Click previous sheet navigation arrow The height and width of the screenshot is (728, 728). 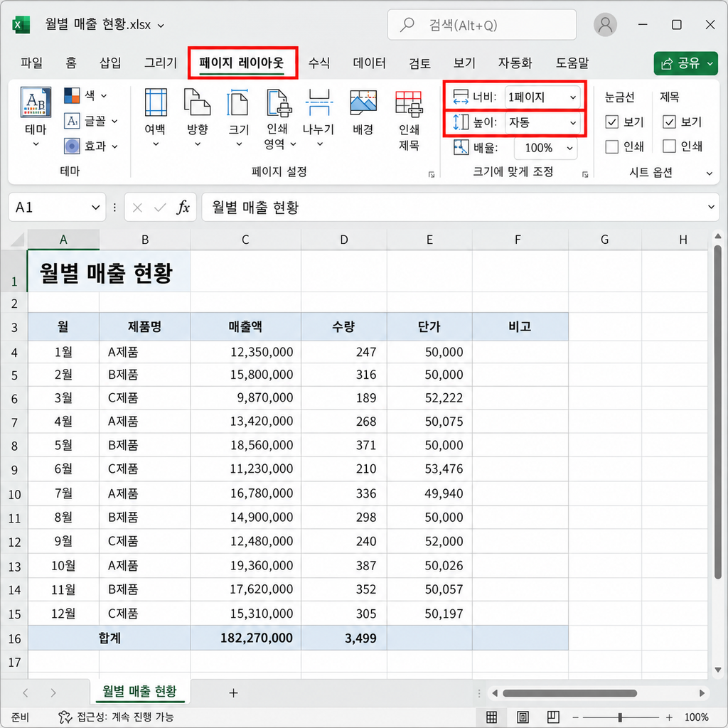26,692
